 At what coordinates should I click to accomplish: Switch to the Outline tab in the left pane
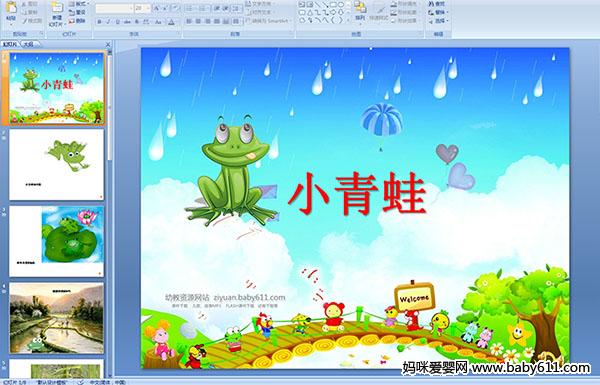(29, 44)
